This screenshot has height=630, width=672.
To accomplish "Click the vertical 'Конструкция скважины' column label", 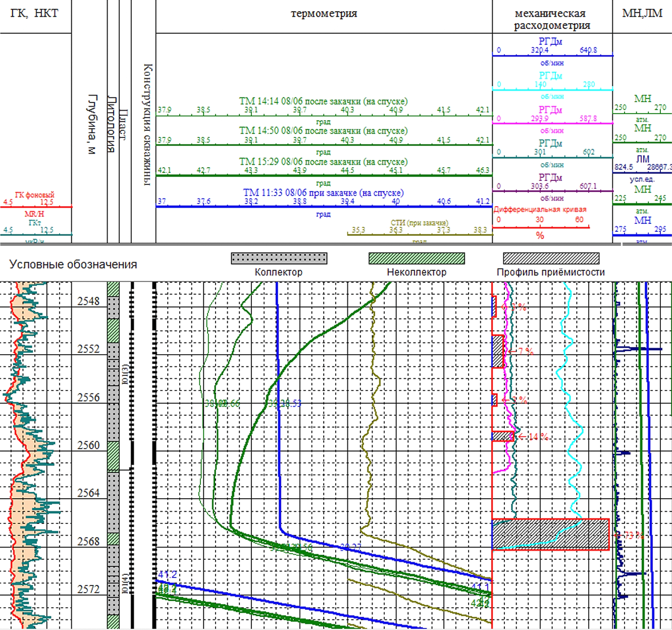I will coord(147,124).
